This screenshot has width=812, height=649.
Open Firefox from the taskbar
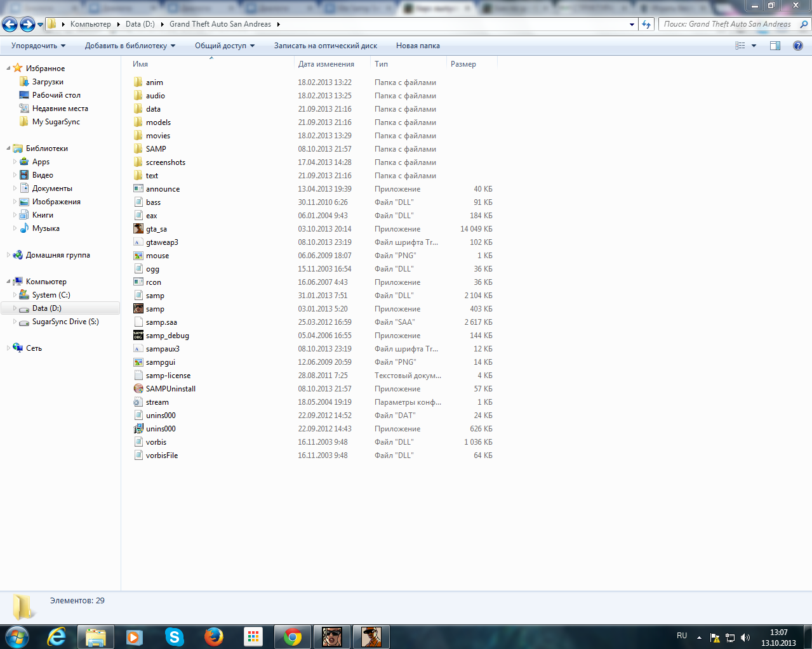[214, 636]
